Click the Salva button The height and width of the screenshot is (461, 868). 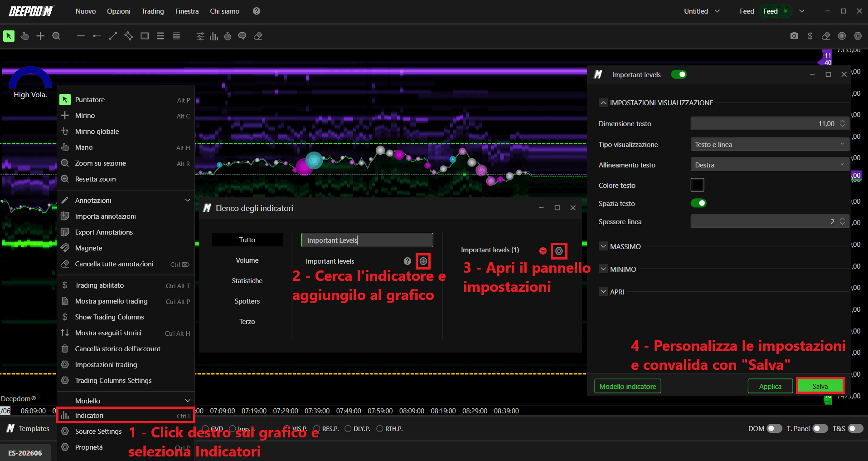click(820, 386)
